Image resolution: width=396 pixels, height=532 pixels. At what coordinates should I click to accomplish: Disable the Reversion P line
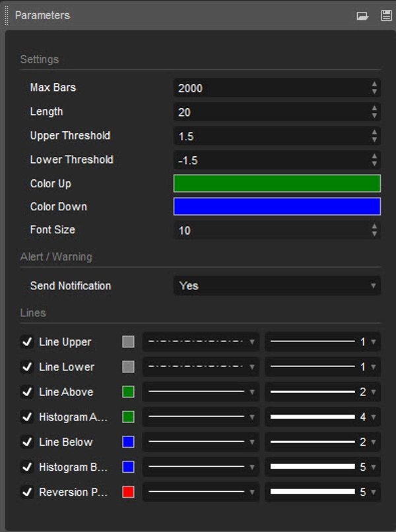click(27, 492)
